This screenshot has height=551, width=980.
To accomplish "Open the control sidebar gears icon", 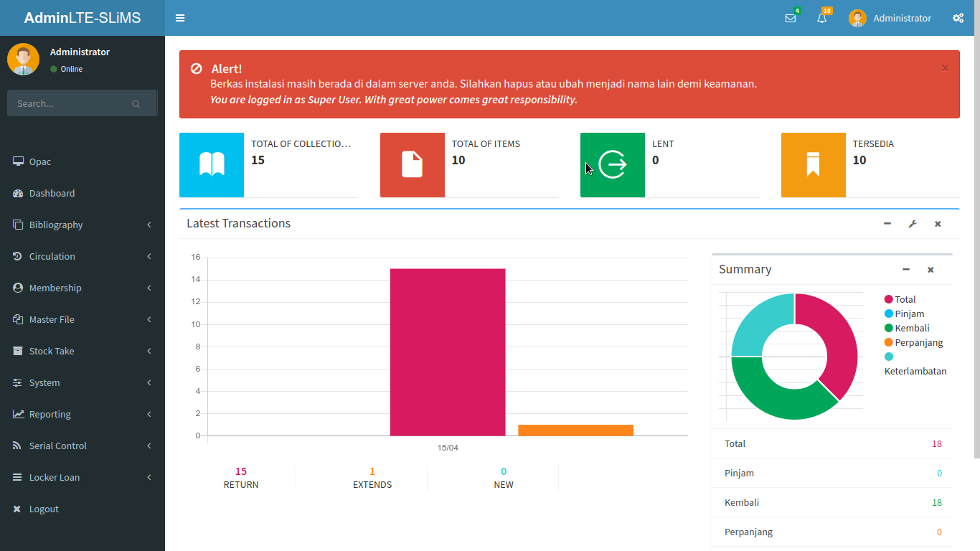I will pyautogui.click(x=958, y=19).
